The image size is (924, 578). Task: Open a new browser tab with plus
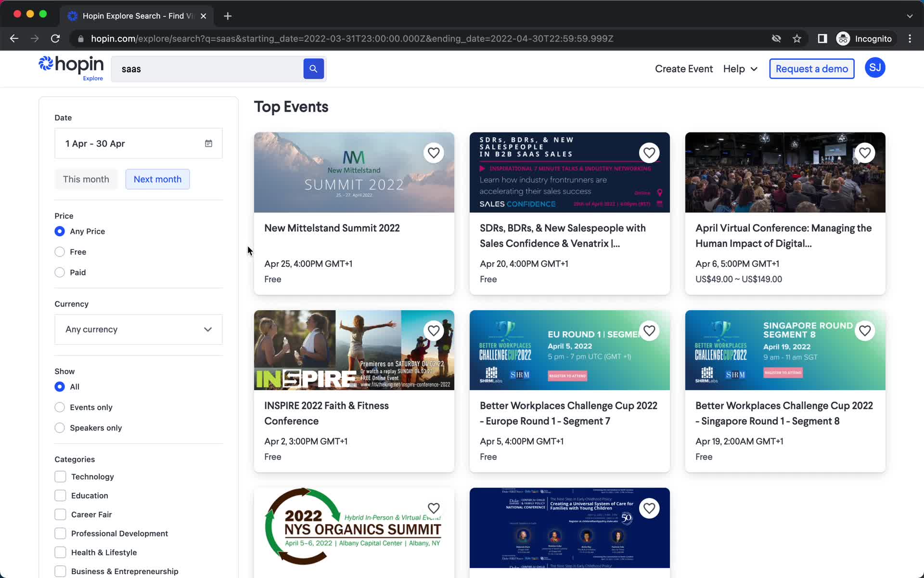pyautogui.click(x=228, y=16)
